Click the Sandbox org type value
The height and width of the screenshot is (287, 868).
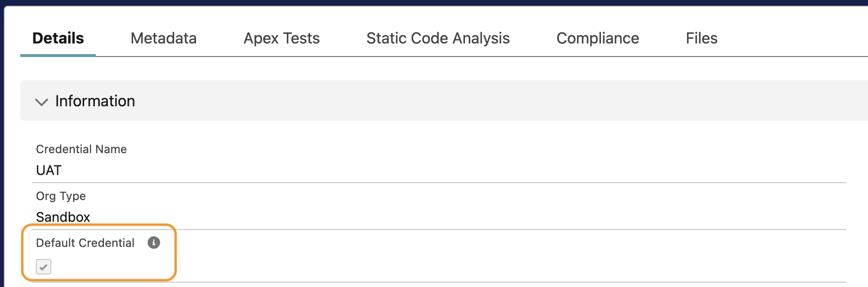point(63,217)
